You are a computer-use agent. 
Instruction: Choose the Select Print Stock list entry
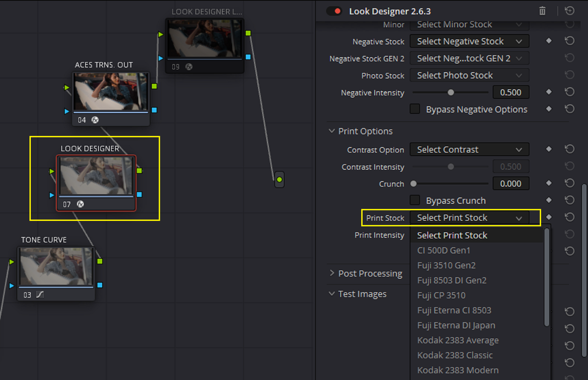pos(476,235)
